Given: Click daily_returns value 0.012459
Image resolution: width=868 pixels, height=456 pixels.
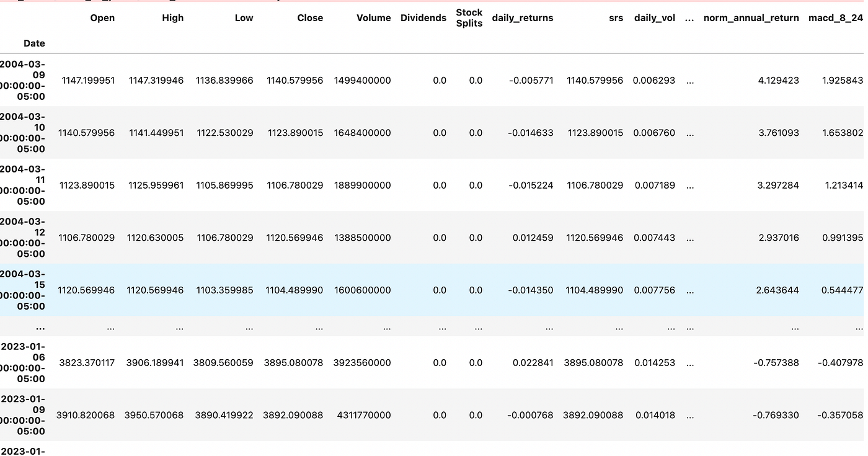Looking at the screenshot, I should [x=533, y=238].
